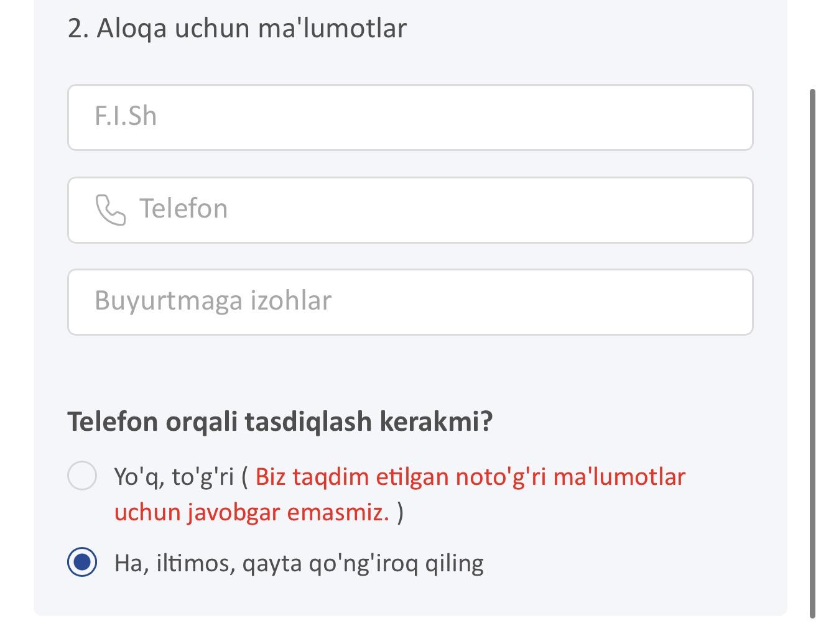Click red "uchun javobgar emasmiz." text line
821x644 pixels.
tap(251, 513)
